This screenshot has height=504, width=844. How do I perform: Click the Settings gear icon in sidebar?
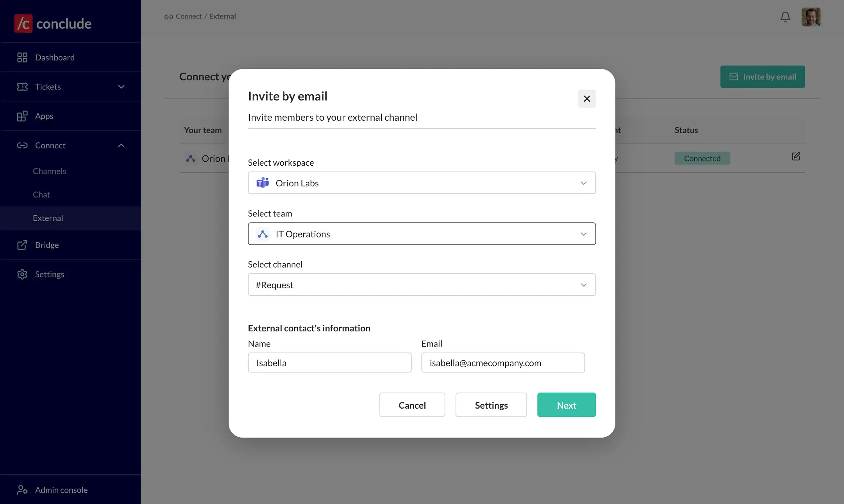pyautogui.click(x=22, y=274)
